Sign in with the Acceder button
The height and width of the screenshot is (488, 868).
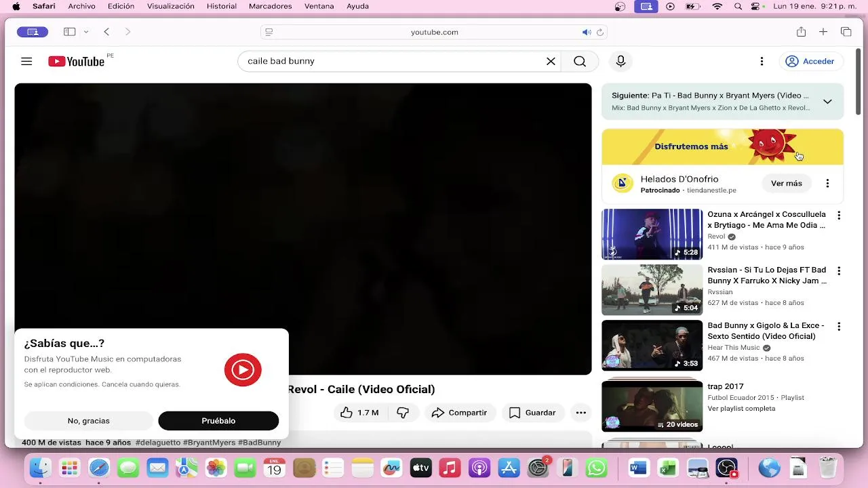click(x=810, y=61)
